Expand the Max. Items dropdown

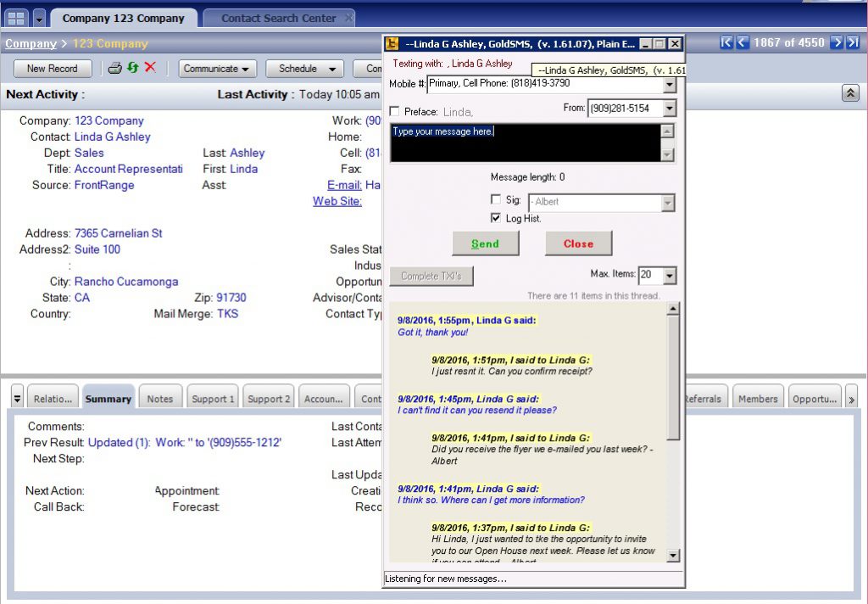coord(669,276)
